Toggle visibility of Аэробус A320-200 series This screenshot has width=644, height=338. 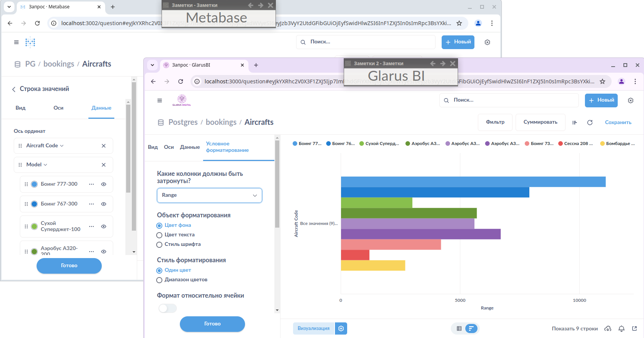[104, 252]
